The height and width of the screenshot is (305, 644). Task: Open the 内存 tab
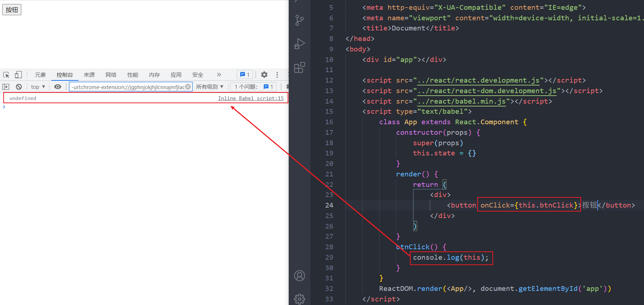click(x=154, y=75)
